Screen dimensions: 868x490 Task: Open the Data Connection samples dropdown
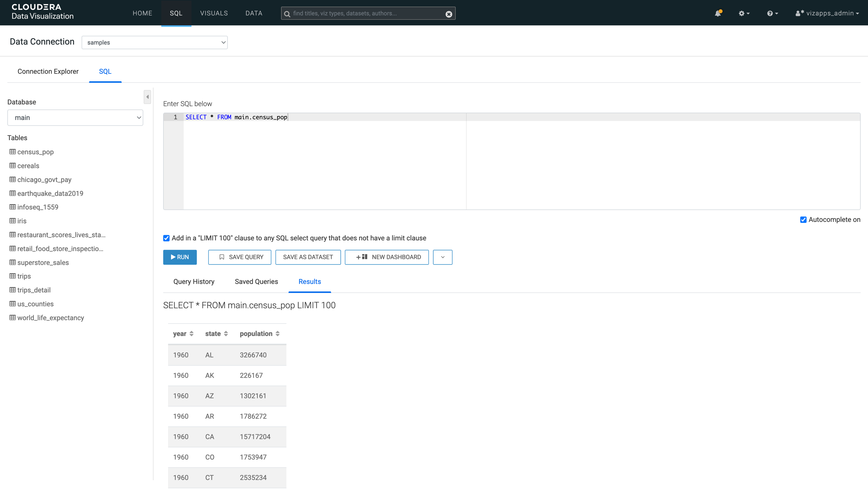154,43
